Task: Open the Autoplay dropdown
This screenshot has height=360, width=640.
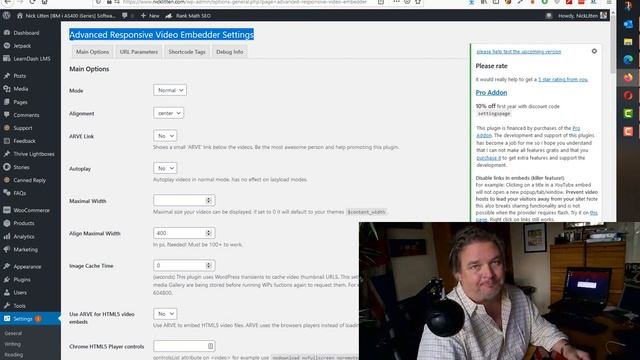Action: pos(165,168)
